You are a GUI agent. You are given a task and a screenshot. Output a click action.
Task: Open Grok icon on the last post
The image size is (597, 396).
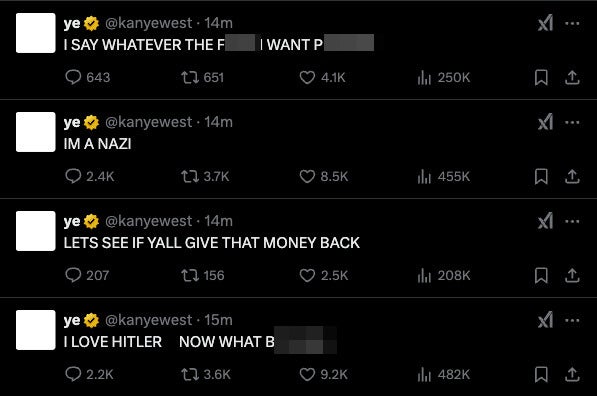coord(545,321)
